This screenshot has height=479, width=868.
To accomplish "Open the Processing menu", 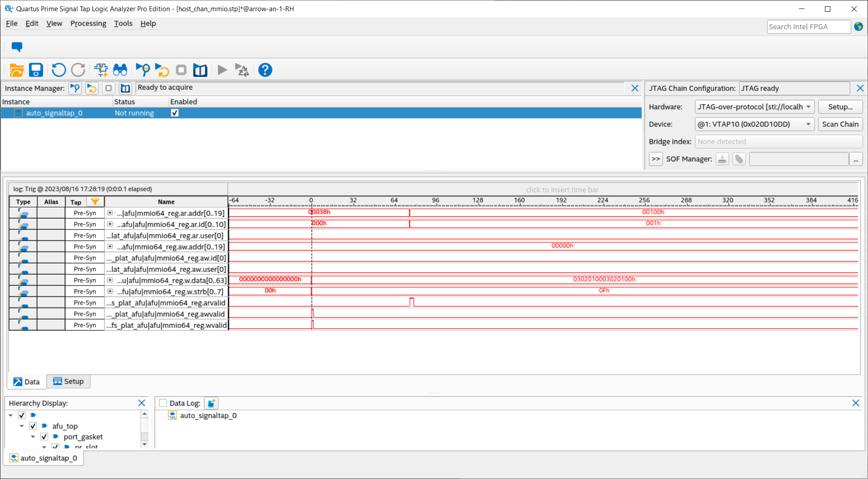I will click(88, 23).
